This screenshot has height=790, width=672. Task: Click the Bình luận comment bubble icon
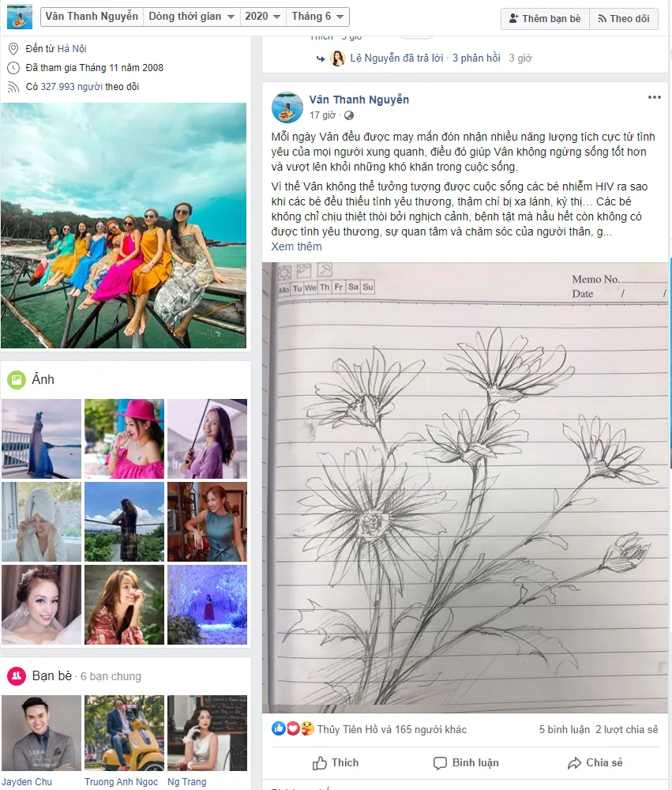pyautogui.click(x=440, y=763)
